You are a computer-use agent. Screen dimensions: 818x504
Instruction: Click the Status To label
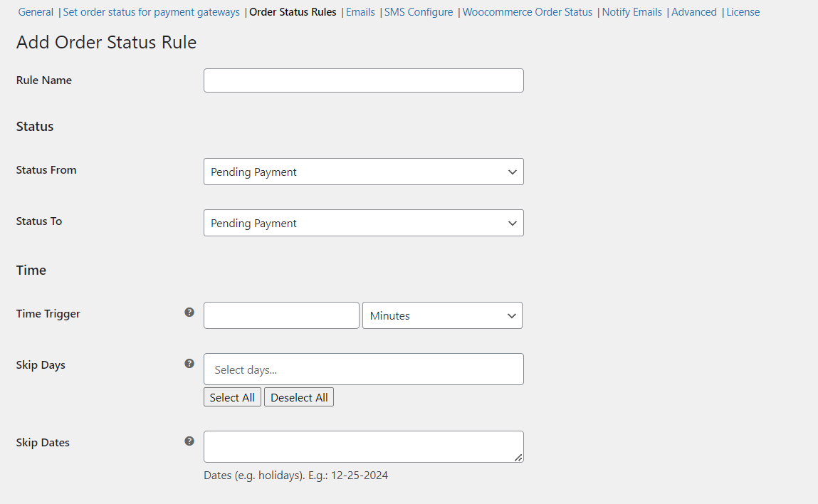point(39,221)
